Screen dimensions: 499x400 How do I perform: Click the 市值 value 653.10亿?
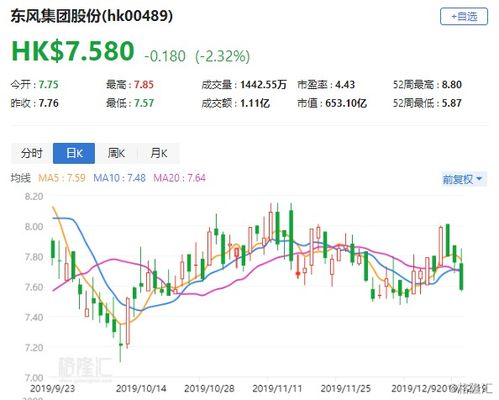346,103
